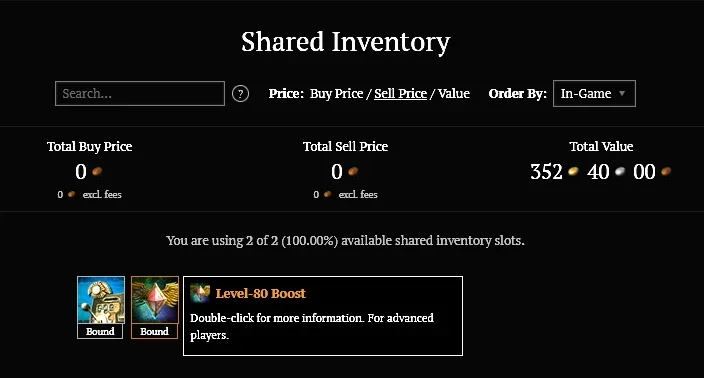Click the copper coin beside Total Sell Price
The height and width of the screenshot is (378, 704).
point(353,171)
